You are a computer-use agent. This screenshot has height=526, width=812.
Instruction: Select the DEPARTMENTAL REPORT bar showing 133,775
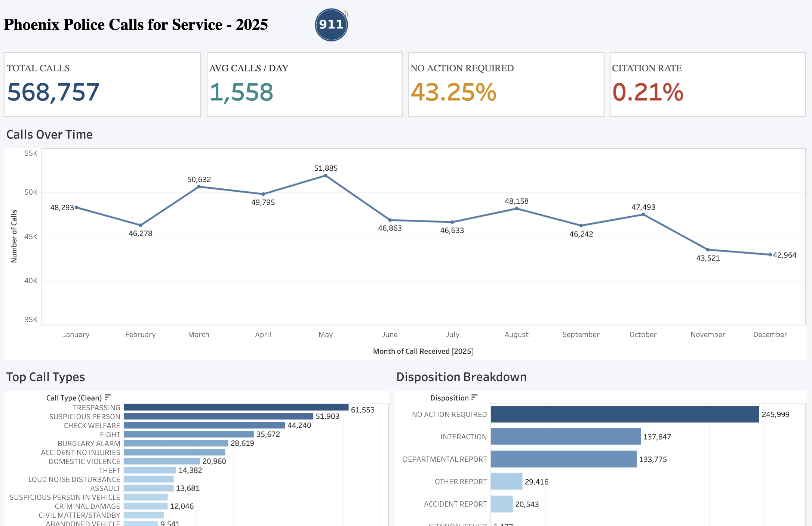[x=564, y=459]
